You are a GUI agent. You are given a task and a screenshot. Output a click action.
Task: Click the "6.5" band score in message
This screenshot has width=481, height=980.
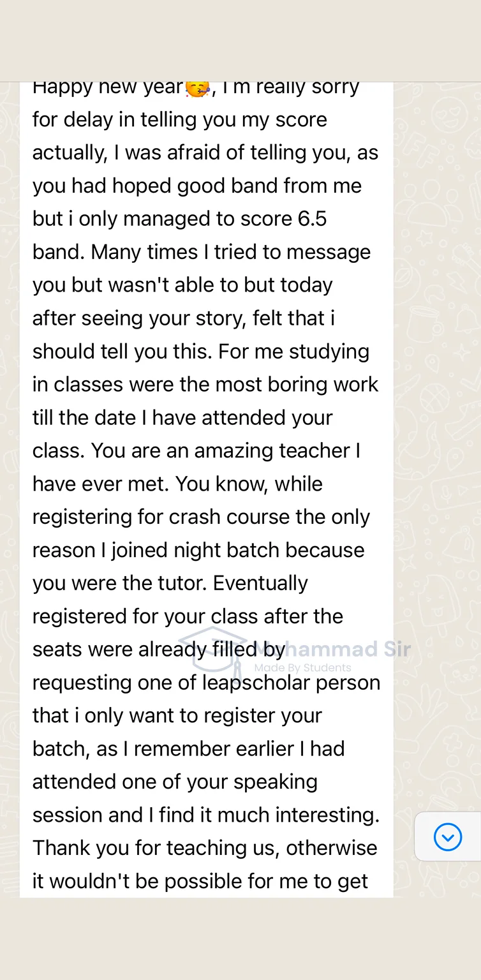[x=312, y=219]
